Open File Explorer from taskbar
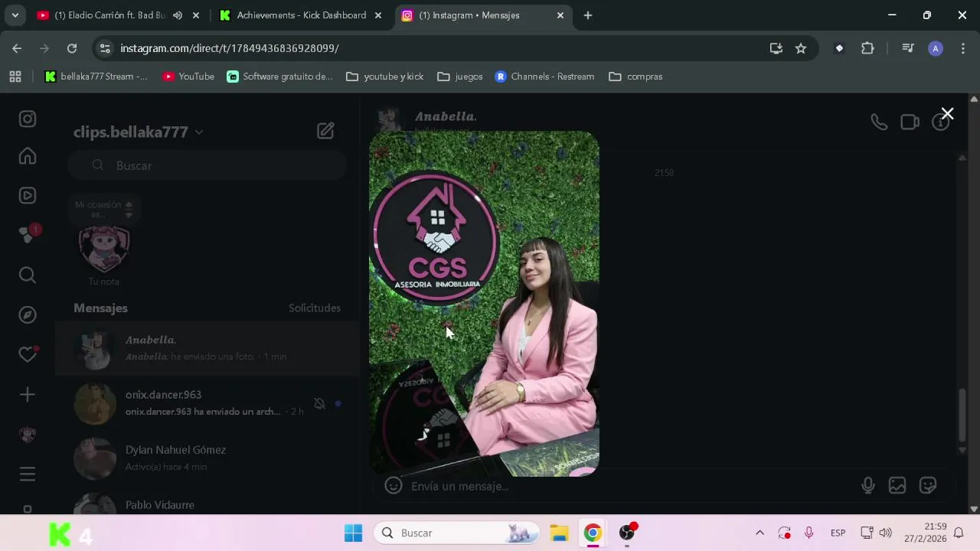 click(x=560, y=533)
